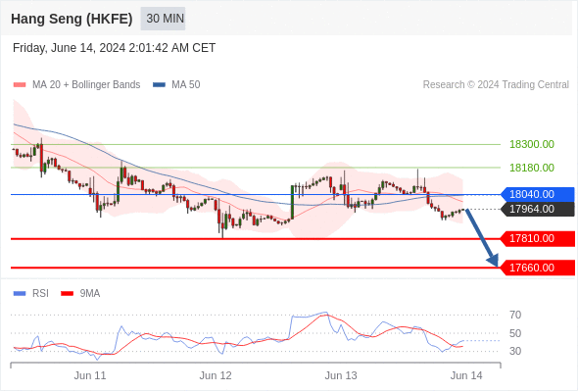Click the blue downward arrow head
Viewport: 578px width, 392px height.
pyautogui.click(x=493, y=260)
